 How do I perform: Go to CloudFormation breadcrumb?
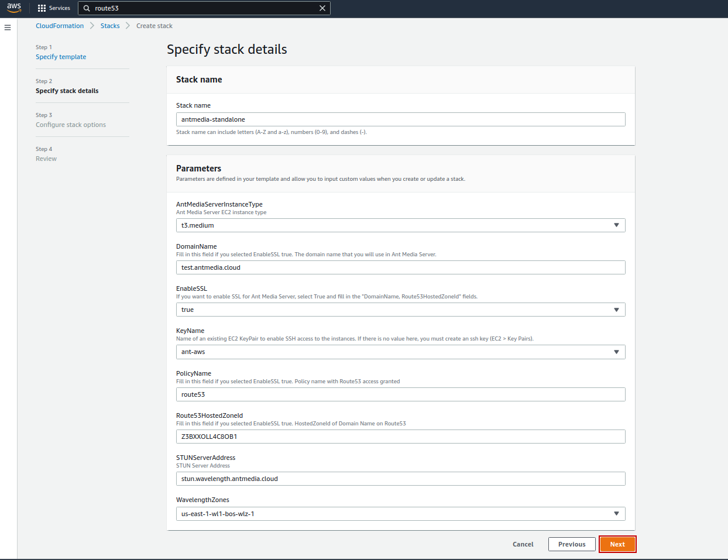click(60, 26)
